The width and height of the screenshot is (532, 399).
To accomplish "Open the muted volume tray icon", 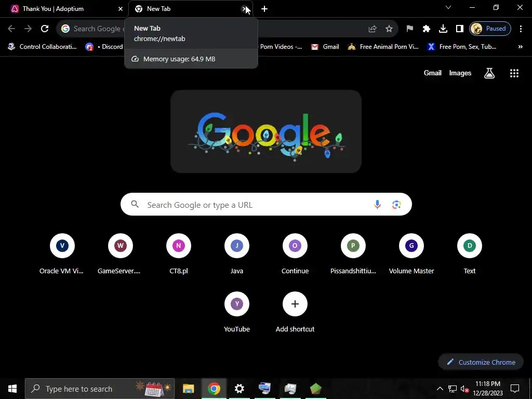I will coord(464,389).
